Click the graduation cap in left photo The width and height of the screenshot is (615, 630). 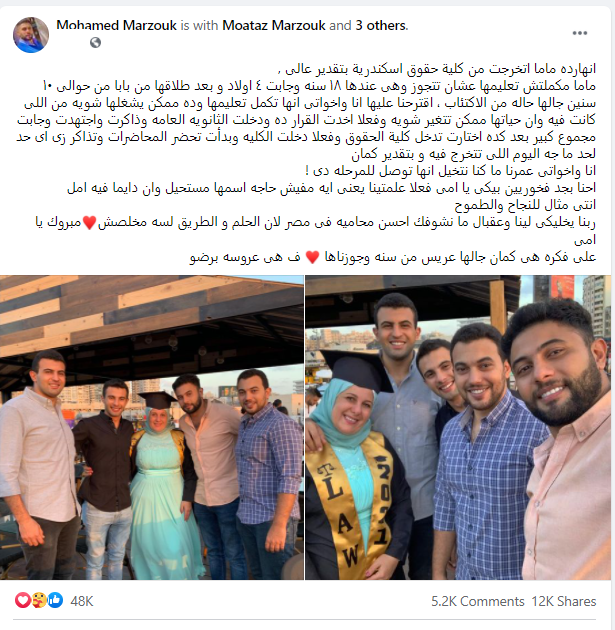[157, 400]
